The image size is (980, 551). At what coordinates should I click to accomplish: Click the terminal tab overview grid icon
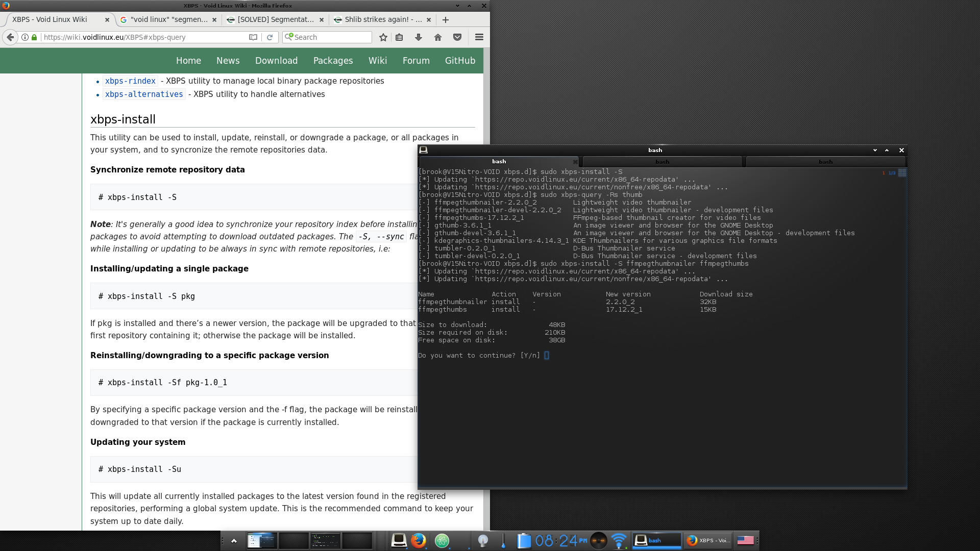point(902,173)
